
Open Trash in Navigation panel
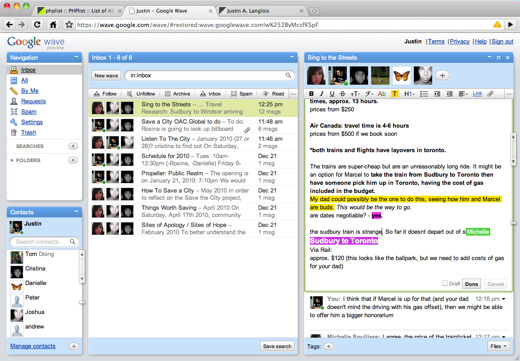28,132
